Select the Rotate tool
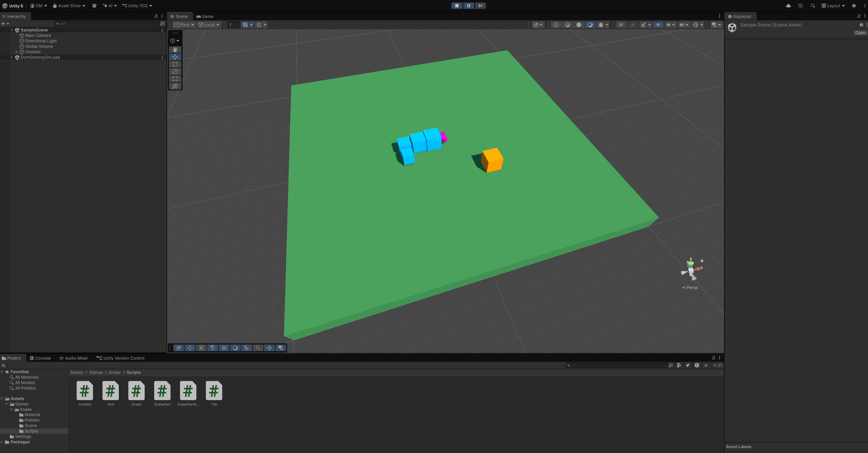Image resolution: width=868 pixels, height=453 pixels. point(175,64)
